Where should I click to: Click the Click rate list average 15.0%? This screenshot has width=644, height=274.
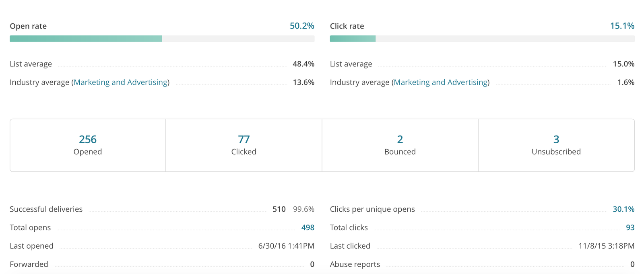click(623, 64)
